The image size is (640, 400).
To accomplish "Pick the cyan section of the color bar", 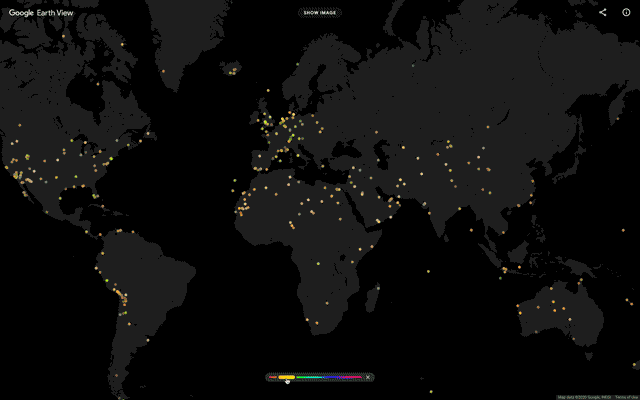I will (x=320, y=377).
